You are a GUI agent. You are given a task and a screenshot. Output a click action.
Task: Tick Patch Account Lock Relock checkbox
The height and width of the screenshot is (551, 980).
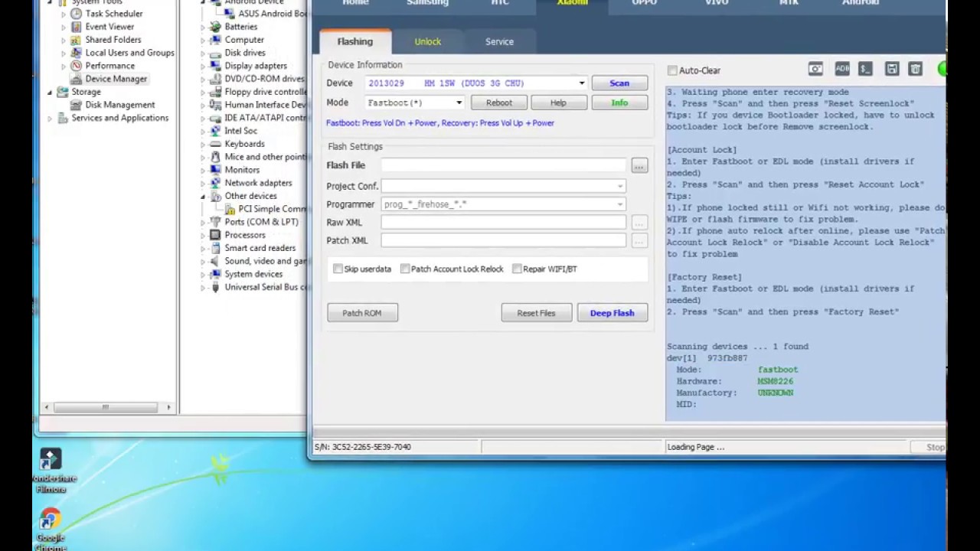click(405, 269)
